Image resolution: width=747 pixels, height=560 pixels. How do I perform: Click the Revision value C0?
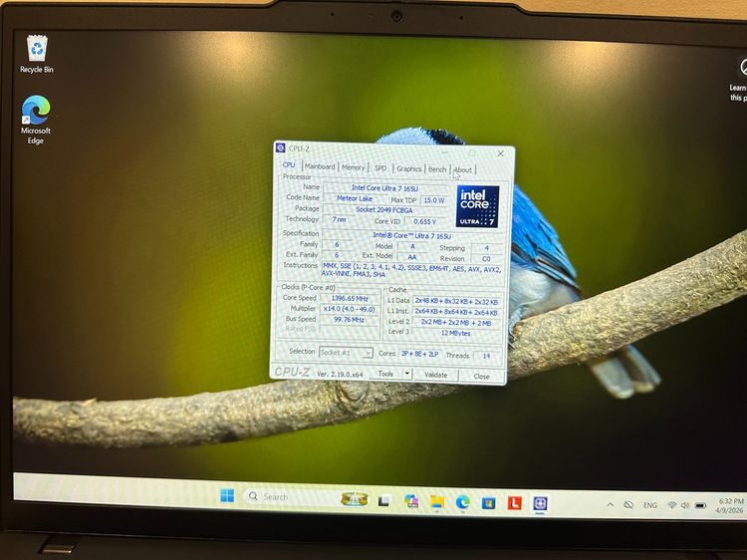[486, 259]
